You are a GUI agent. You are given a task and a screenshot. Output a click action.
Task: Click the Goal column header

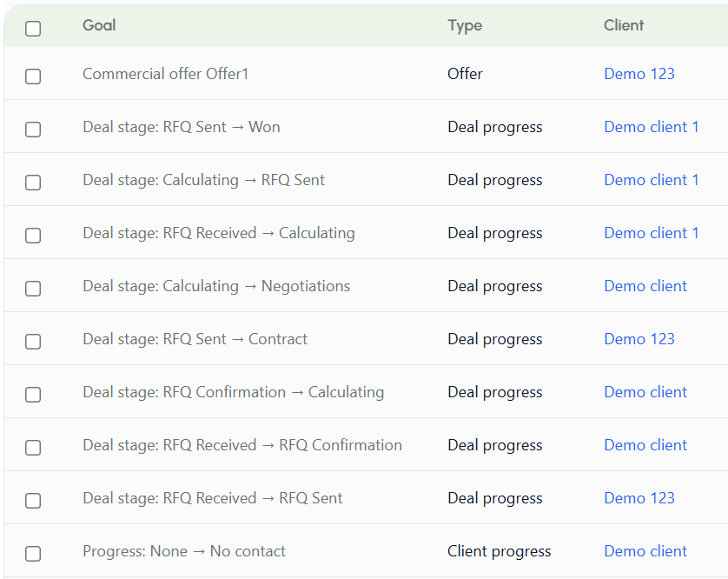coord(98,25)
